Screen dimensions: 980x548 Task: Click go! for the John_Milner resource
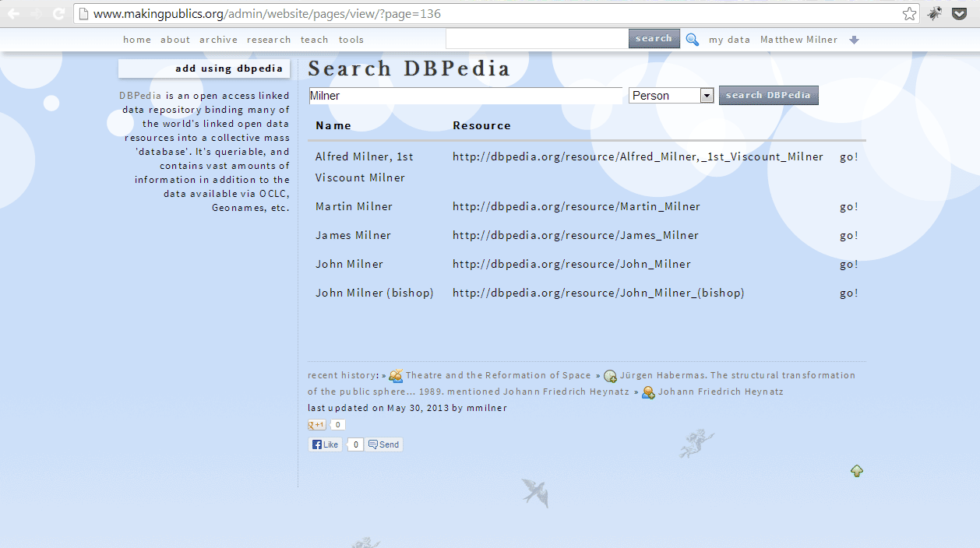pos(849,264)
